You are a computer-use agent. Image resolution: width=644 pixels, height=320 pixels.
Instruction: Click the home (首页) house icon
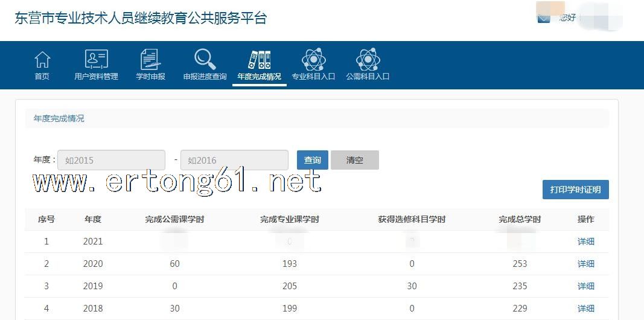click(x=42, y=59)
